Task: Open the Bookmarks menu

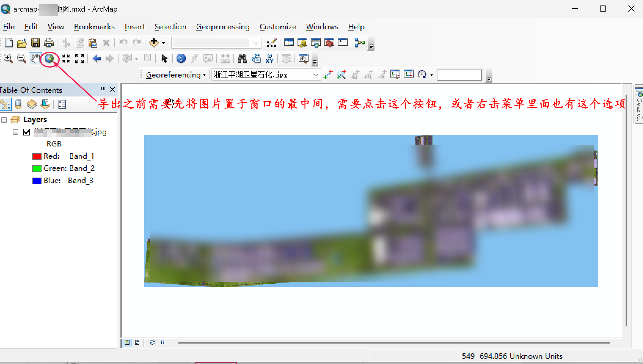Action: pyautogui.click(x=94, y=27)
